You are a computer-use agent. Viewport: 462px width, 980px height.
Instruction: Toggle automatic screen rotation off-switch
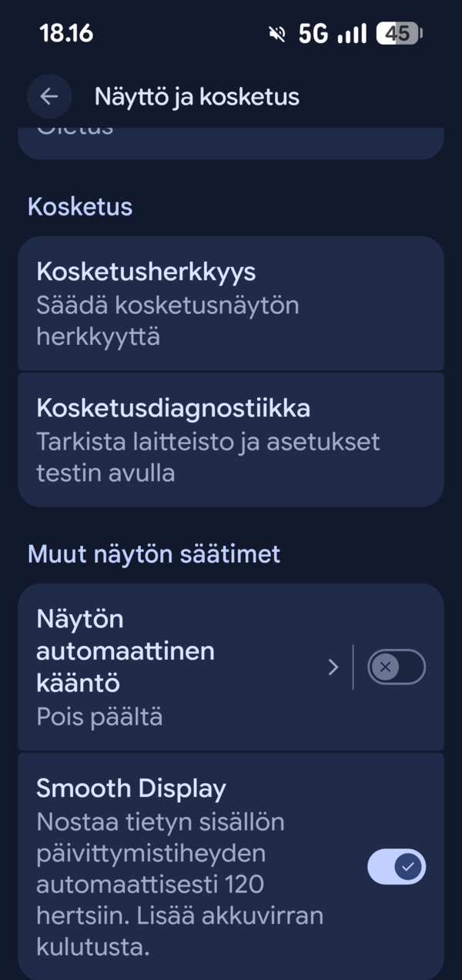(x=396, y=667)
